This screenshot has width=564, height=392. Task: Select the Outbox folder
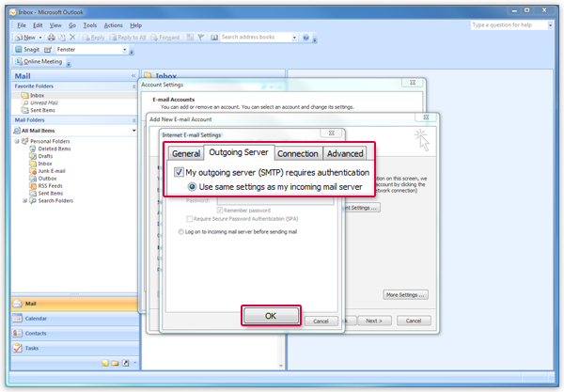point(47,179)
